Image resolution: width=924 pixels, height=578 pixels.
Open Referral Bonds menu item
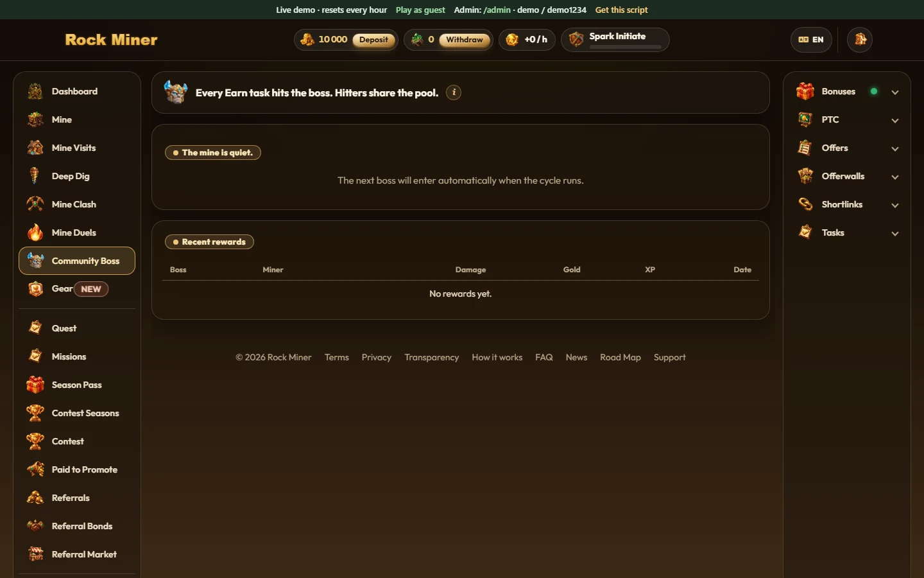pyautogui.click(x=77, y=526)
